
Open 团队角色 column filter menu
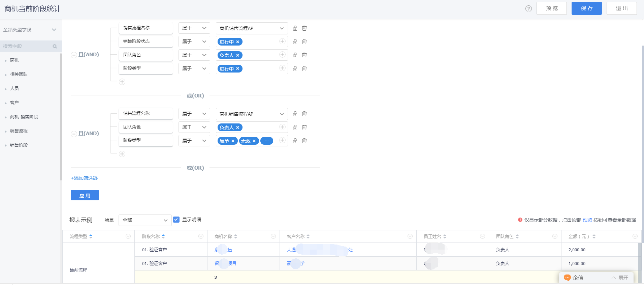[x=555, y=236]
